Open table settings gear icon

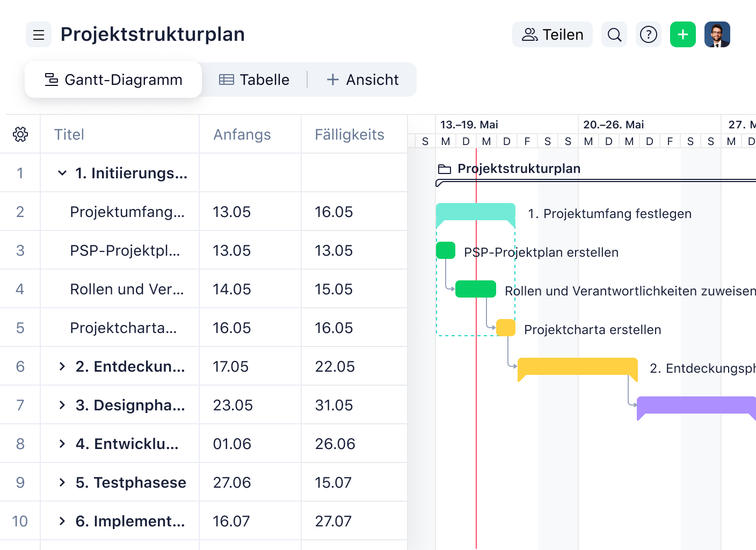[x=20, y=134]
